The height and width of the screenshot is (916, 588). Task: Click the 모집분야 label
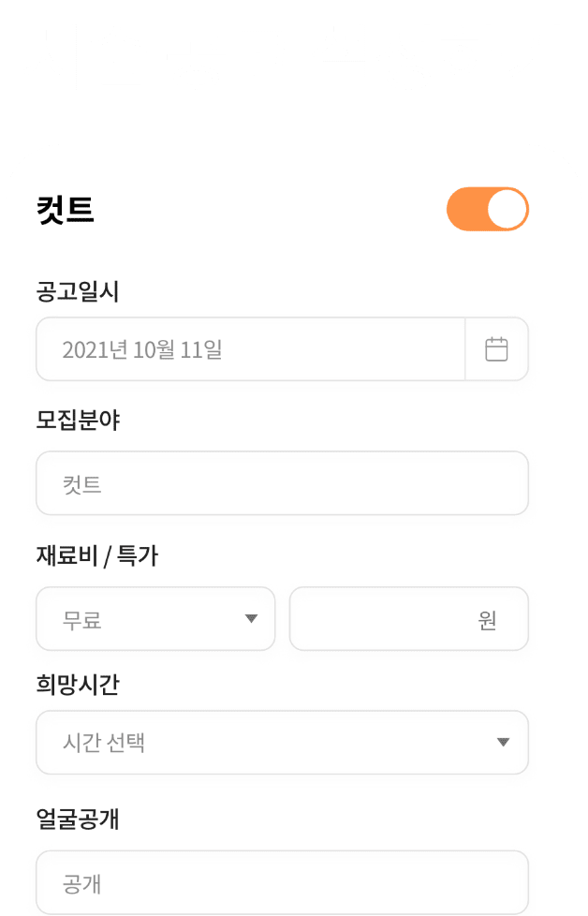78,420
